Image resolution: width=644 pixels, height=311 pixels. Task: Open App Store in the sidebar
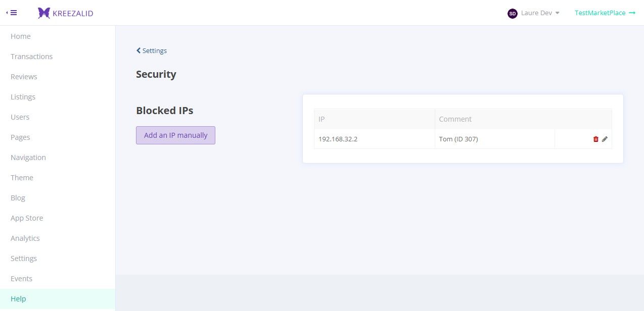pyautogui.click(x=58, y=218)
